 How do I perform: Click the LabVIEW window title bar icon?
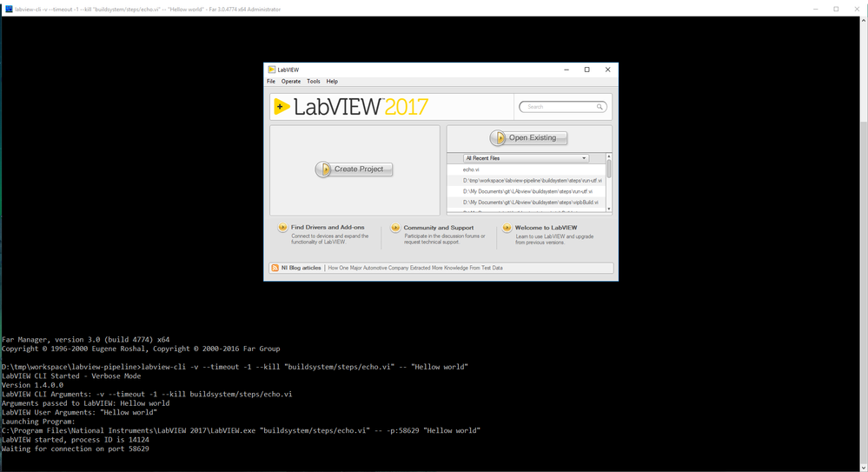coord(271,70)
